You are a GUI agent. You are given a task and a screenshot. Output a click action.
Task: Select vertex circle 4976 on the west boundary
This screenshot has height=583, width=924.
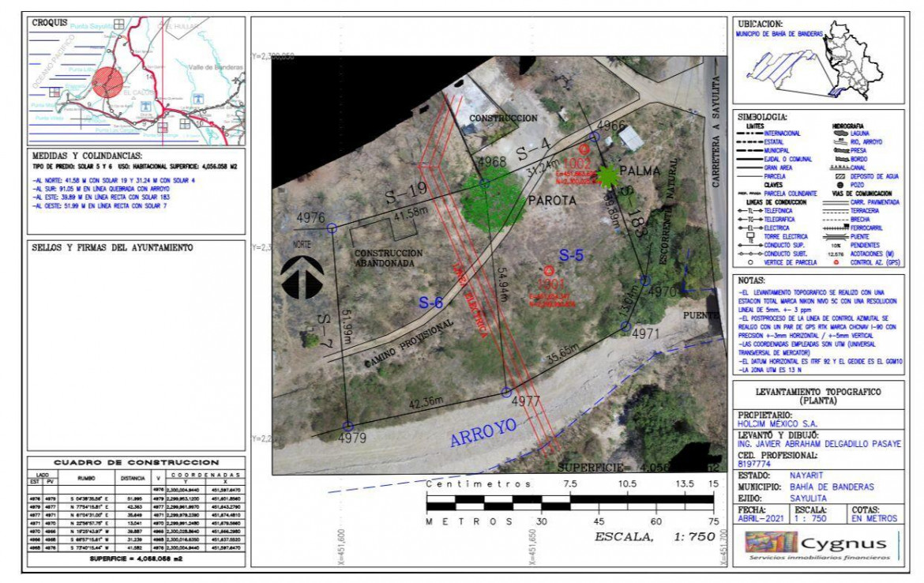(332, 228)
